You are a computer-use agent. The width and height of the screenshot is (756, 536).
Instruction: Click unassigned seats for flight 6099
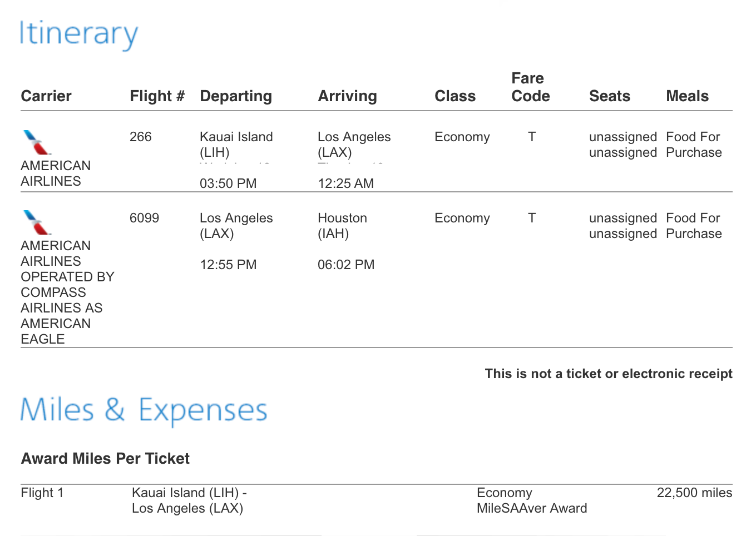(x=623, y=226)
